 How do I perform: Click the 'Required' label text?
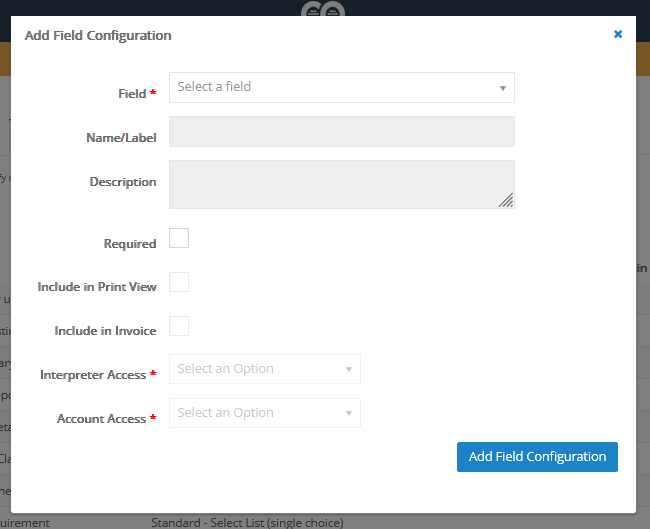click(x=130, y=244)
